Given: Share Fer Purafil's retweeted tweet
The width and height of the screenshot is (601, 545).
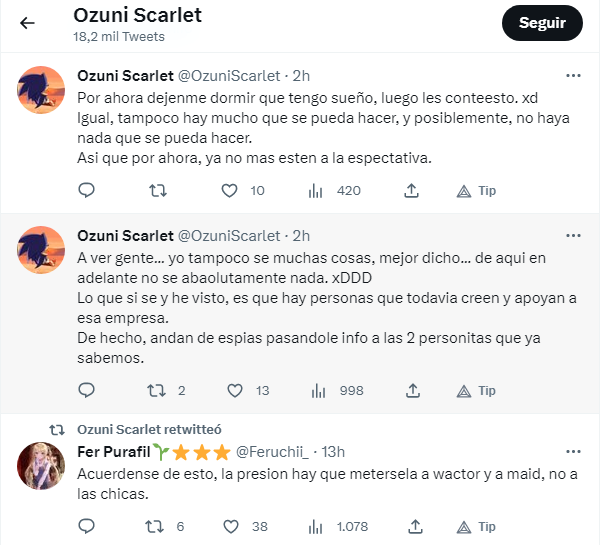Looking at the screenshot, I should 411,526.
